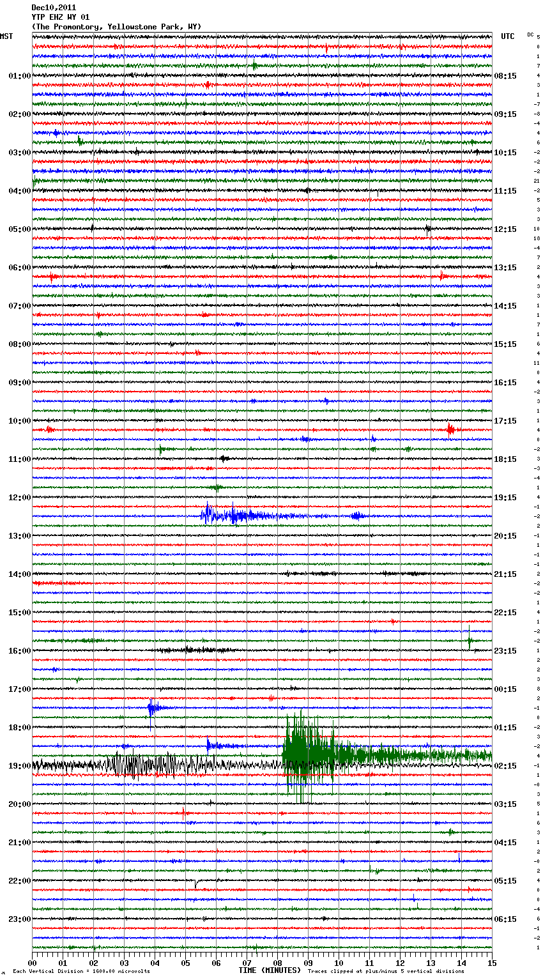
Task: Click the 04:15 UTC time label
Action: coord(505,843)
